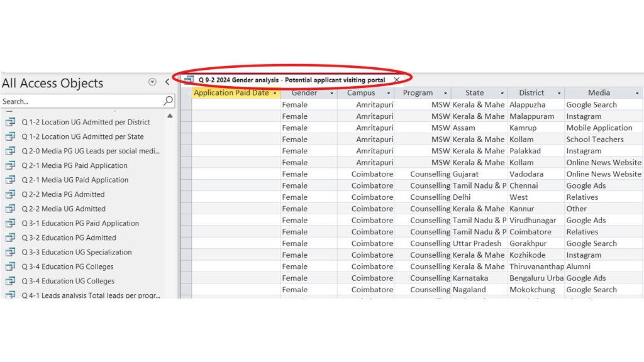Click query icon beside Q 3-2 Education PG Admitted
The image size is (644, 362).
(10, 238)
